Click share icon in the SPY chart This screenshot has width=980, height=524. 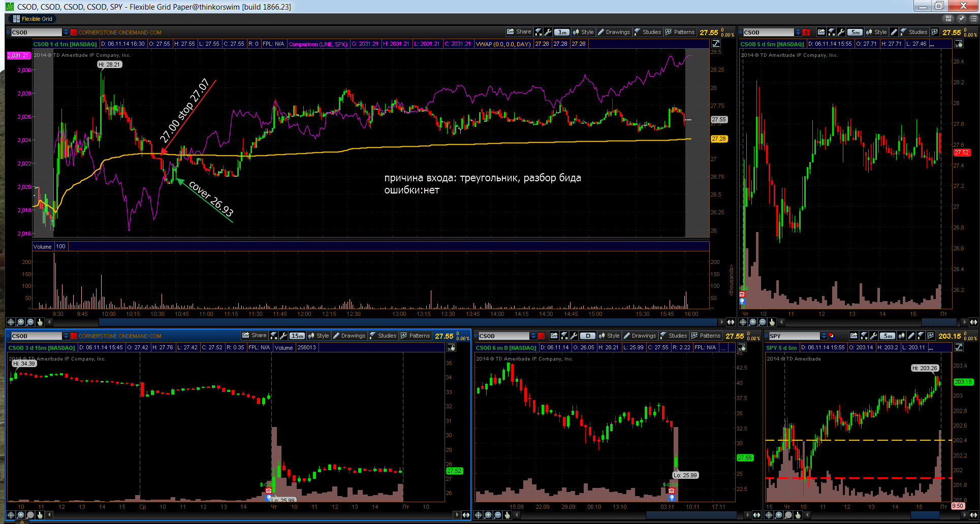coord(854,336)
